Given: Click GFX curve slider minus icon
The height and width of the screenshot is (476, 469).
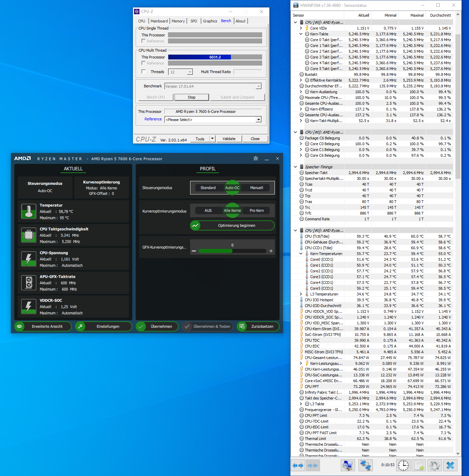Looking at the screenshot, I should (194, 251).
